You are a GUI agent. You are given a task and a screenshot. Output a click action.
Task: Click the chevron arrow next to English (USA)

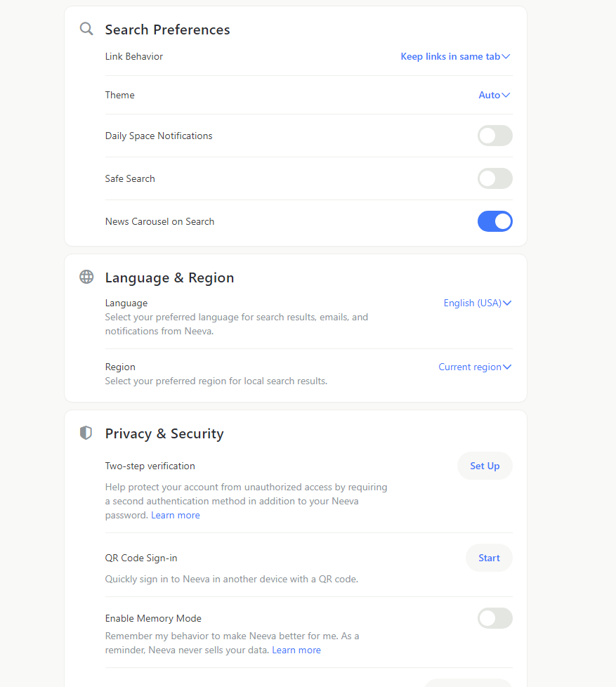coord(507,303)
